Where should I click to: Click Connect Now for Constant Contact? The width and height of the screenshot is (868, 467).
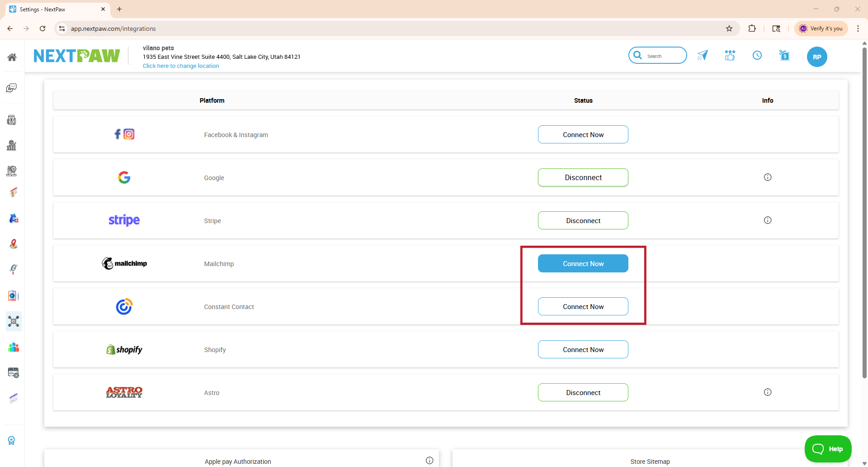click(583, 306)
